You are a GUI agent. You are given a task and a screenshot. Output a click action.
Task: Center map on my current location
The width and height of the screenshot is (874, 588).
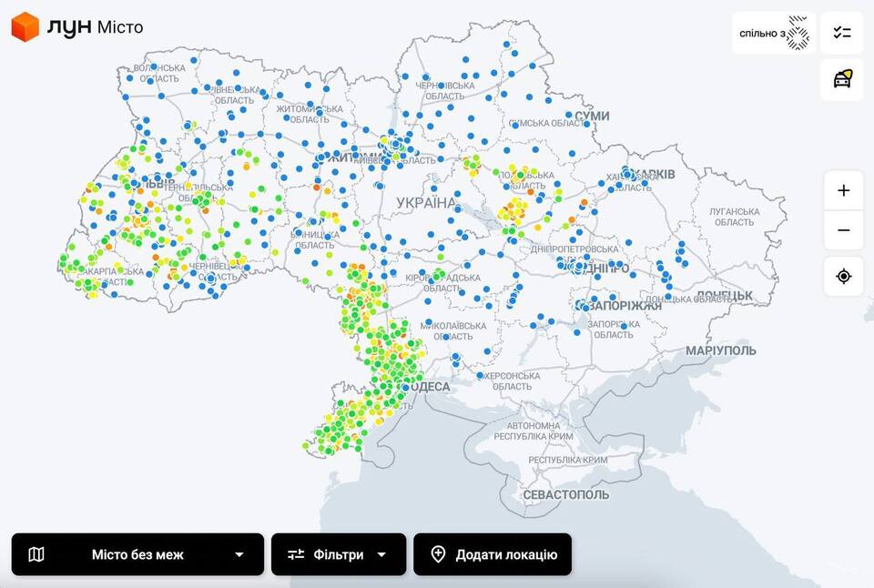(843, 276)
